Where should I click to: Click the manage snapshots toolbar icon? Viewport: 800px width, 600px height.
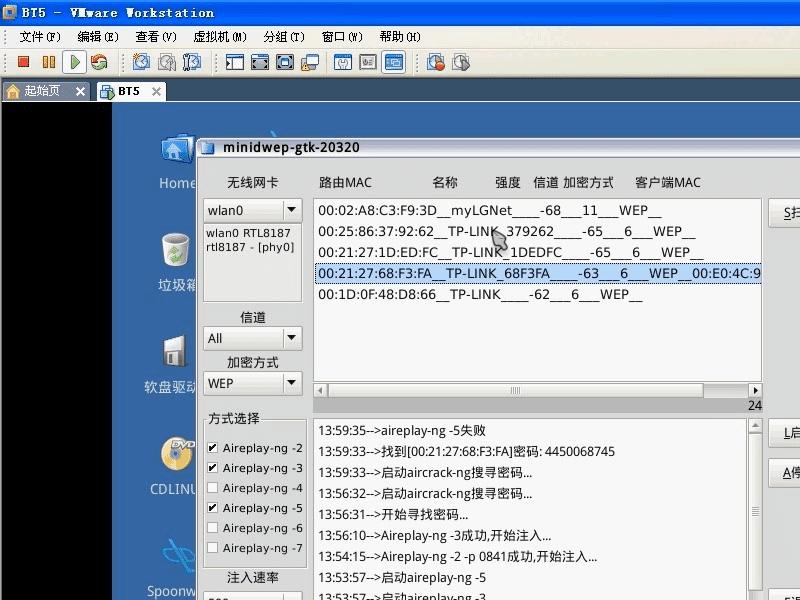coord(191,62)
